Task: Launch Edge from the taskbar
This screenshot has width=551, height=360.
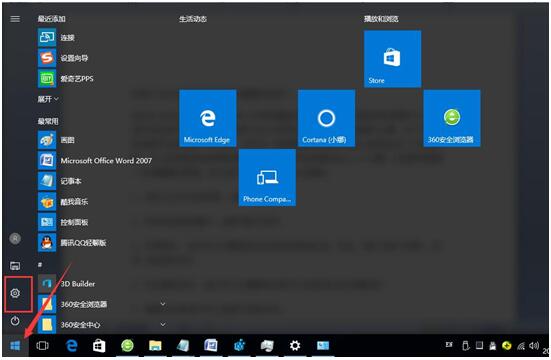Action: tap(72, 346)
